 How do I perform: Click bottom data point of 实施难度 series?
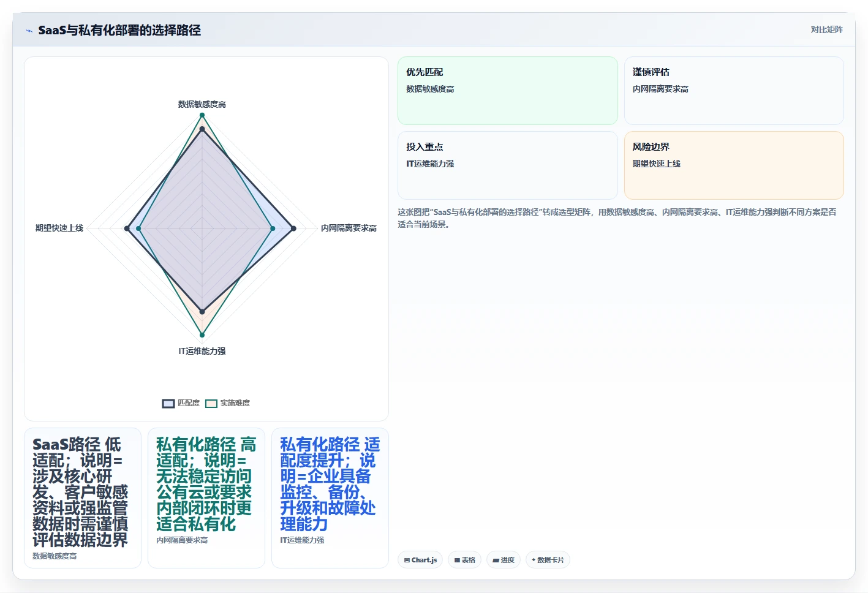coord(202,335)
